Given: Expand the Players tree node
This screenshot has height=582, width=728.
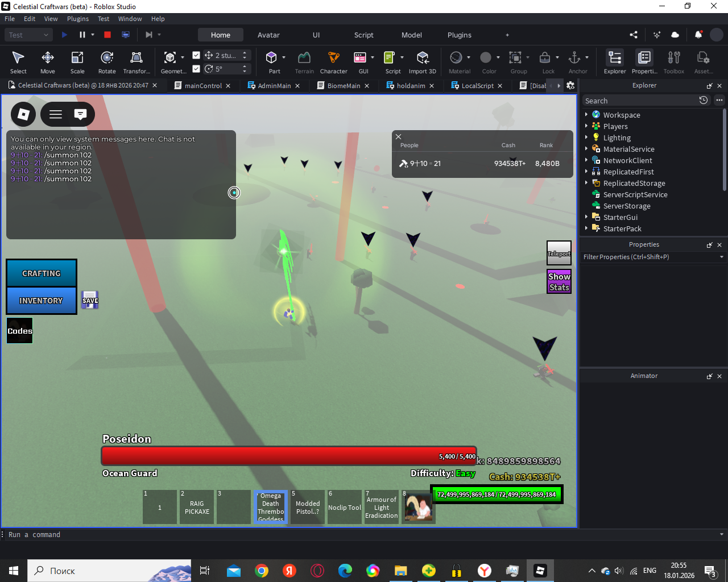Looking at the screenshot, I should (586, 126).
